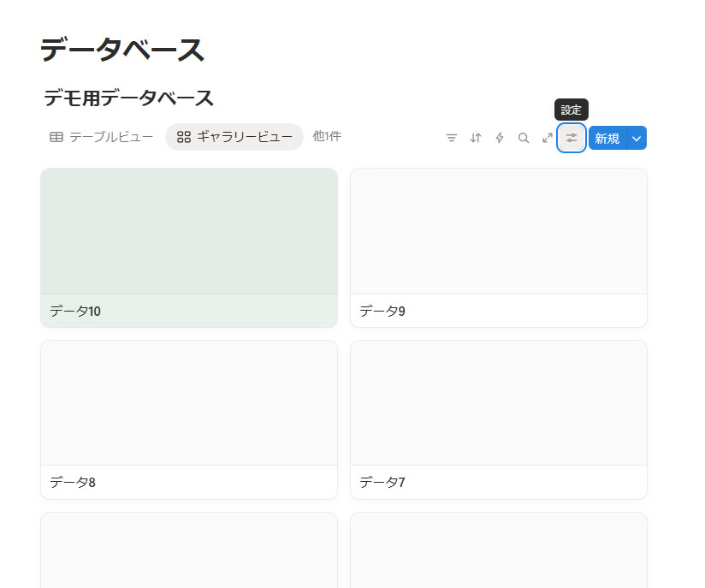The image size is (705, 588).
Task: Click the partially visible card below データ7
Action: tap(498, 550)
